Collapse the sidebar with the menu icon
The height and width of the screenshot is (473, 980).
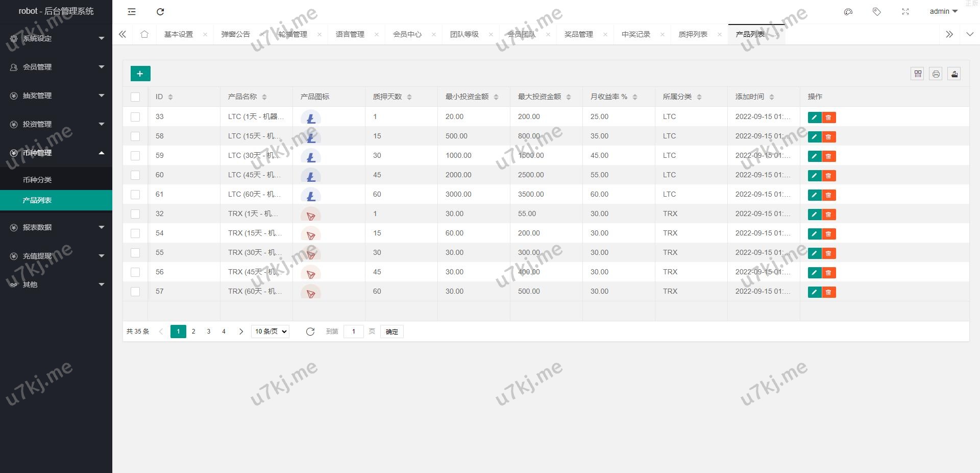132,12
